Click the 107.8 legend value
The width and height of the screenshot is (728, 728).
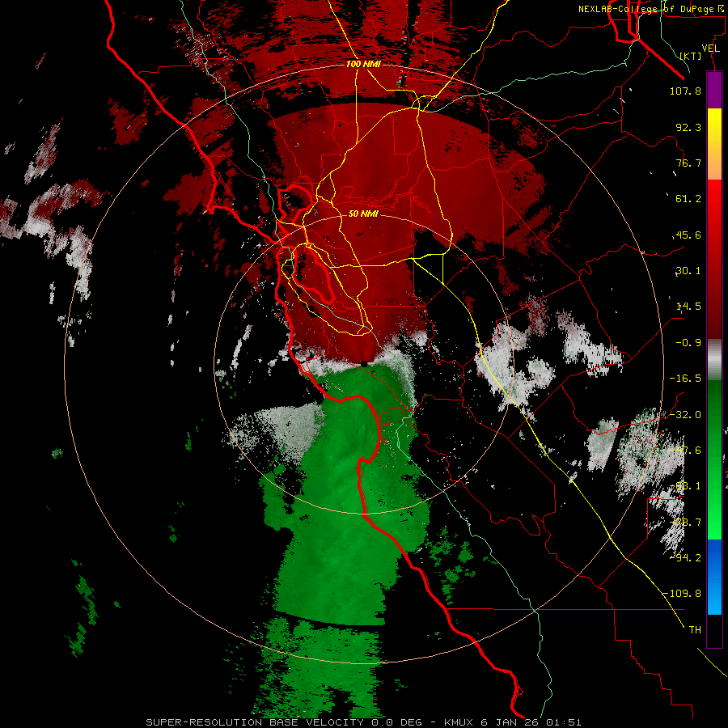click(685, 91)
